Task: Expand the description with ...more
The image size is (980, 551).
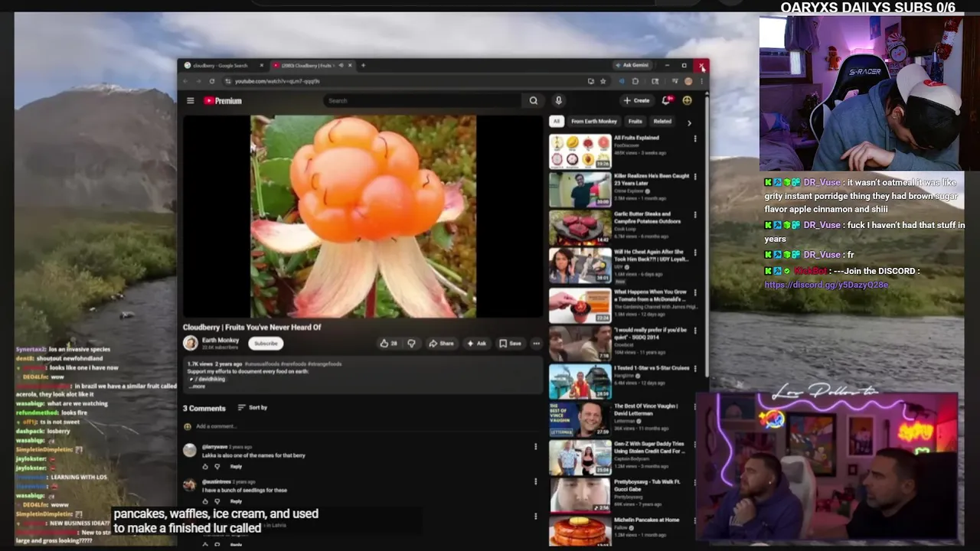Action: 197,386
